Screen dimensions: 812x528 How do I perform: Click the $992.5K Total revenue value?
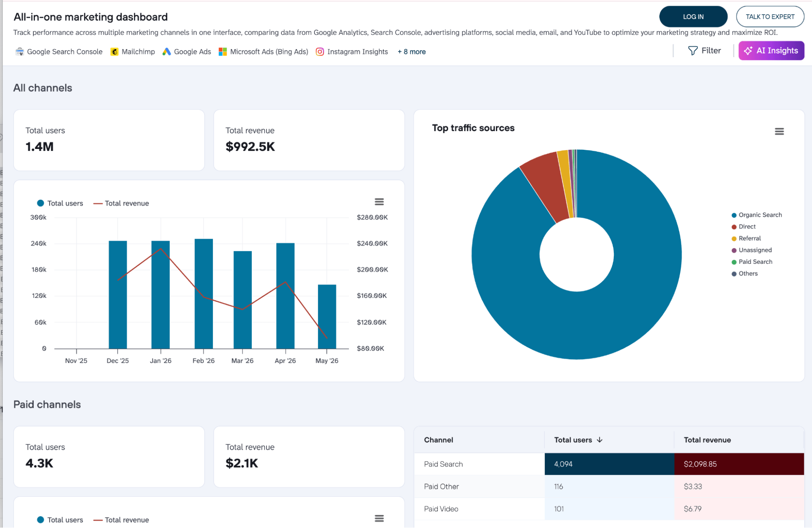pos(250,147)
